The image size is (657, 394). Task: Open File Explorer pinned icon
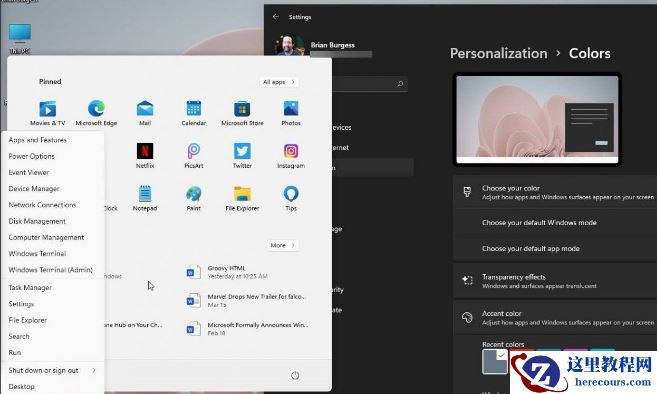[x=242, y=194]
